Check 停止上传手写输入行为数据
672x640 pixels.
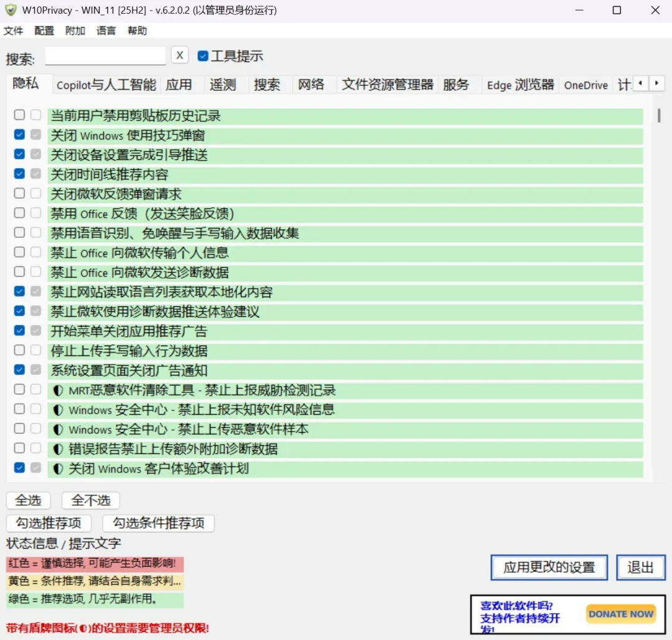(19, 351)
